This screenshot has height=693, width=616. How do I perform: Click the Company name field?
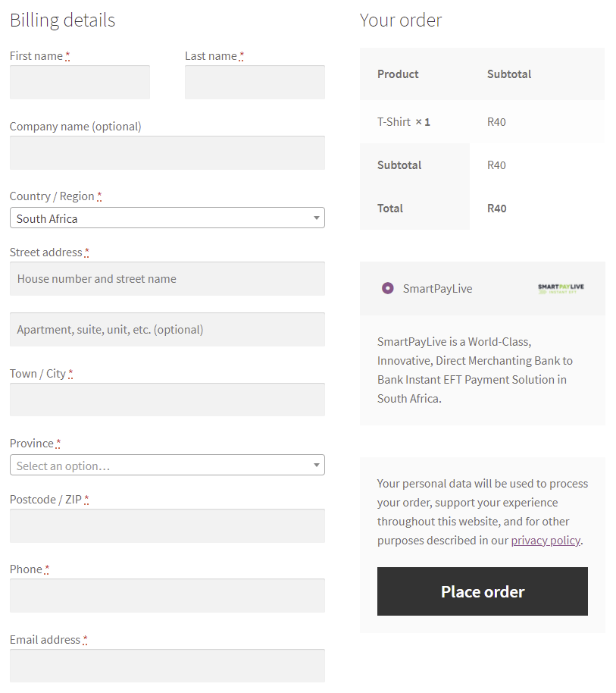167,152
